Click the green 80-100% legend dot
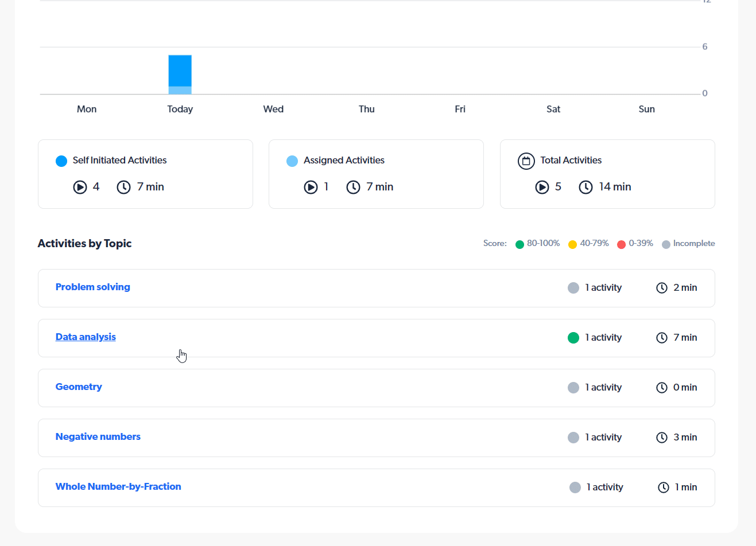 pyautogui.click(x=519, y=244)
